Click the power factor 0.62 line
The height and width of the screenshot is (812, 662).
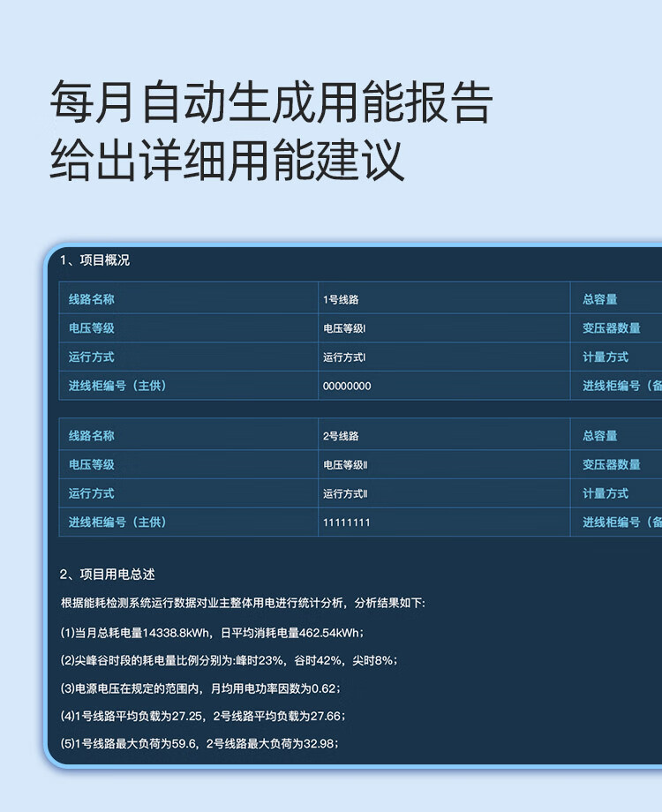tap(200, 688)
